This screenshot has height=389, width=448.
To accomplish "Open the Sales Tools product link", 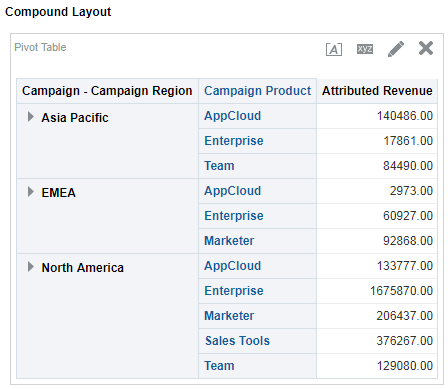I will pyautogui.click(x=237, y=341).
